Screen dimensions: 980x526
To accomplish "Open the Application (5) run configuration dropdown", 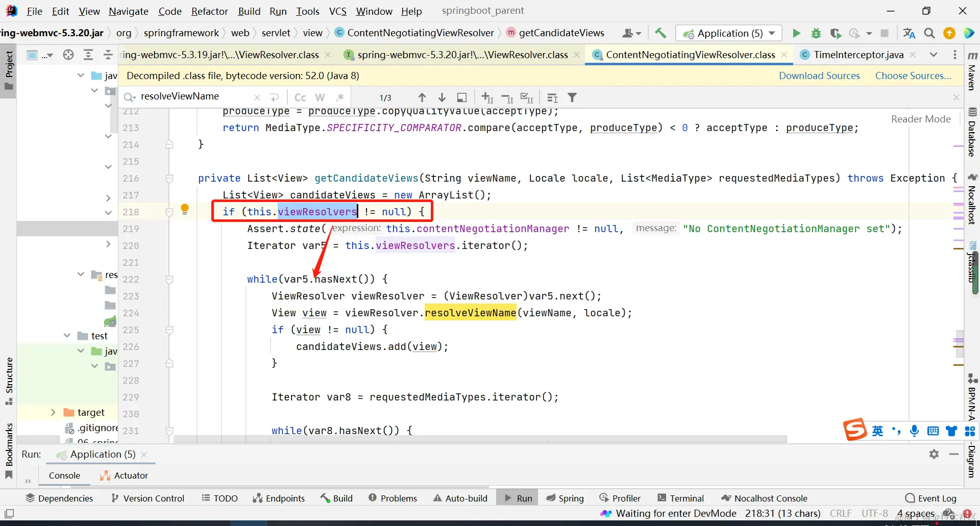I will click(729, 33).
